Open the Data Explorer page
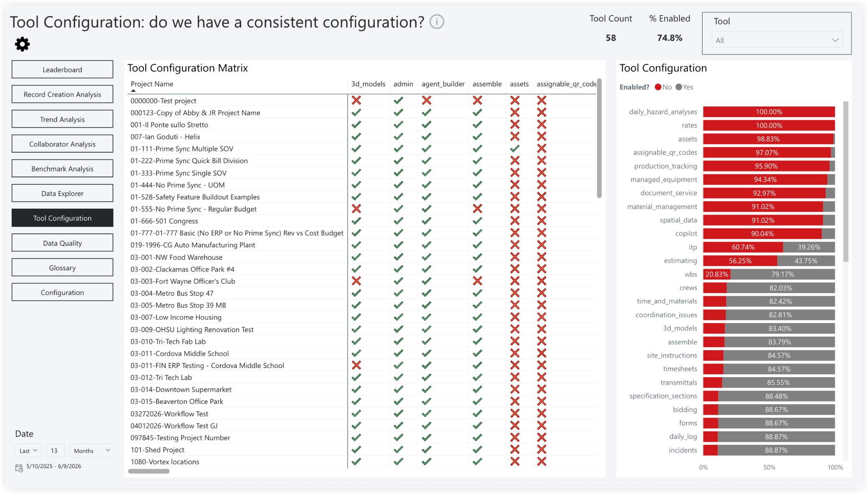This screenshot has height=494, width=868. coord(62,193)
